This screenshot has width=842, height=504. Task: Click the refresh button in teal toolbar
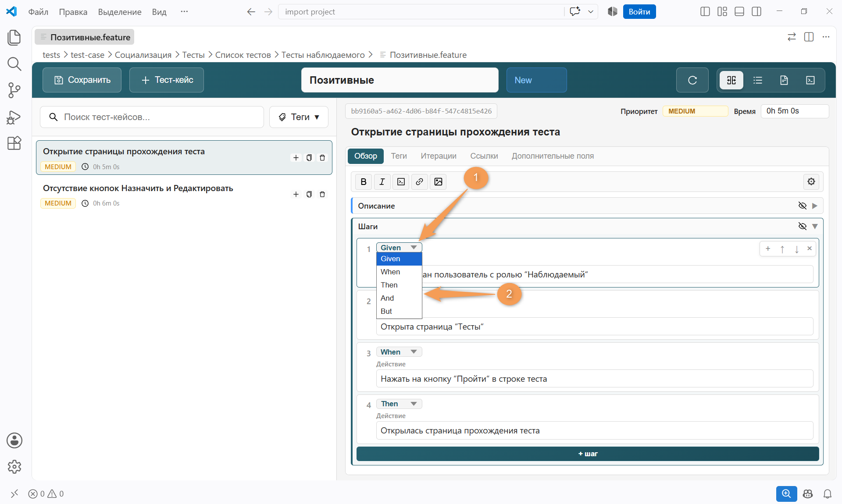692,80
